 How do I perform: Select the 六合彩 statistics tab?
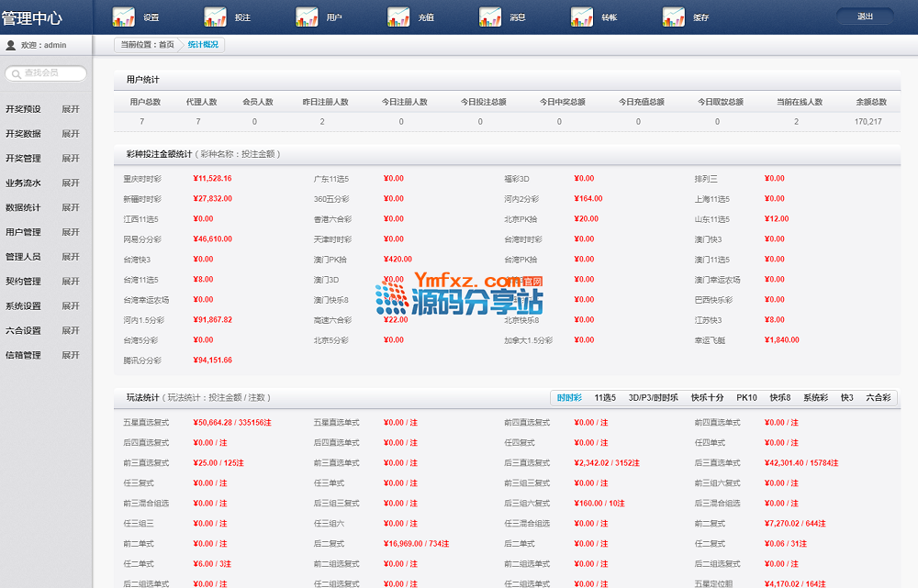click(878, 398)
